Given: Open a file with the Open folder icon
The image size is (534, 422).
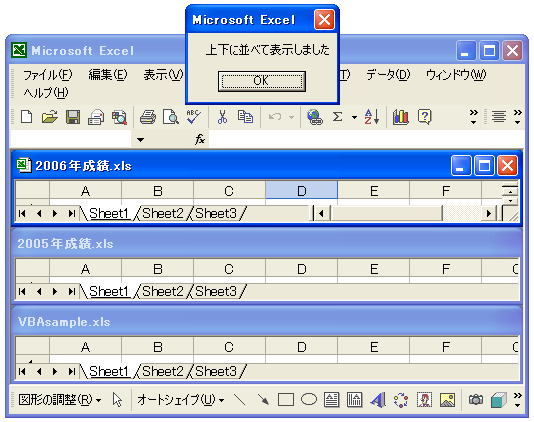Looking at the screenshot, I should 50,117.
